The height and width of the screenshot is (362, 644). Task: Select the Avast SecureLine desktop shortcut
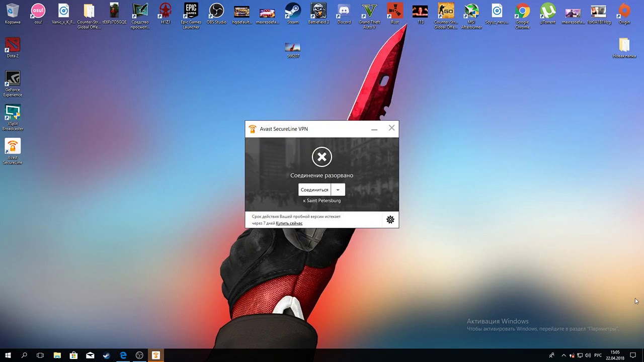tap(13, 151)
